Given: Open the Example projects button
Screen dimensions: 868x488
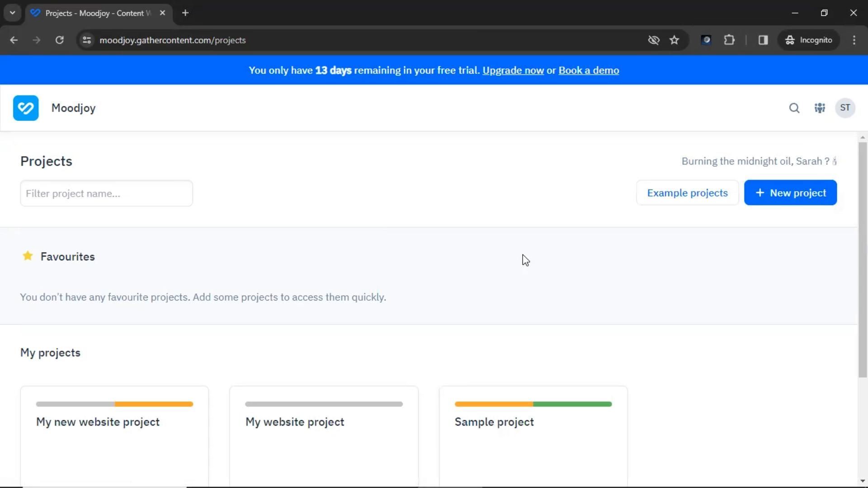Looking at the screenshot, I should (x=687, y=193).
